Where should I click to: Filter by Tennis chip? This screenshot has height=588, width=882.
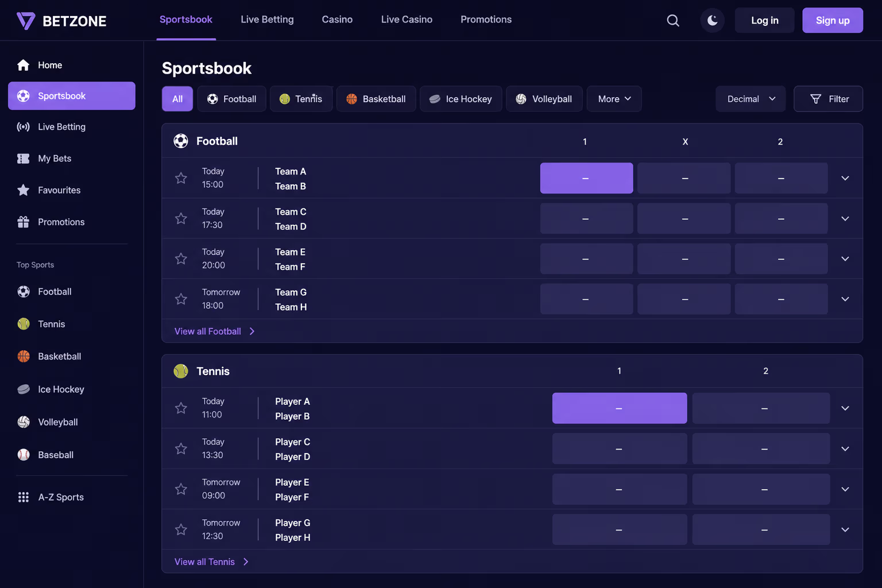click(301, 99)
